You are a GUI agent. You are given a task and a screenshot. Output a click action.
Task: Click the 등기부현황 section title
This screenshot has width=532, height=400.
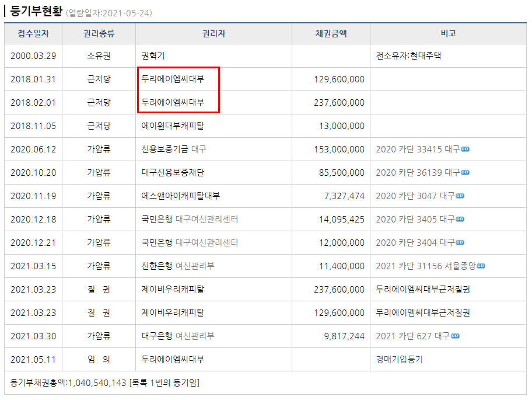(x=36, y=11)
